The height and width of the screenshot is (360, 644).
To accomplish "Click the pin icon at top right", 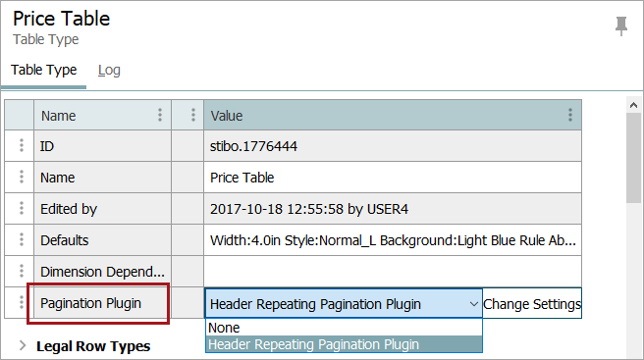I will click(x=621, y=26).
